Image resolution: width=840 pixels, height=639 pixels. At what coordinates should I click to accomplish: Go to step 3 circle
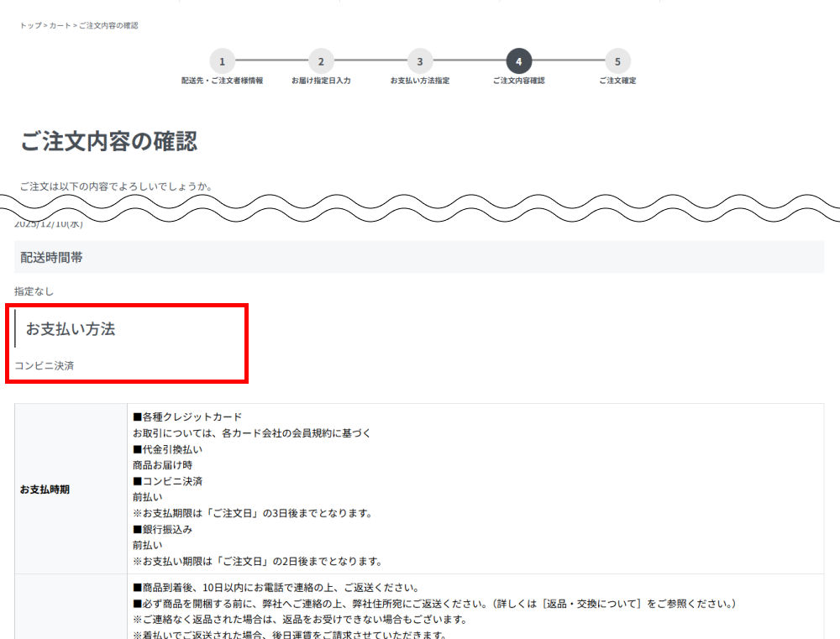[x=420, y=61]
